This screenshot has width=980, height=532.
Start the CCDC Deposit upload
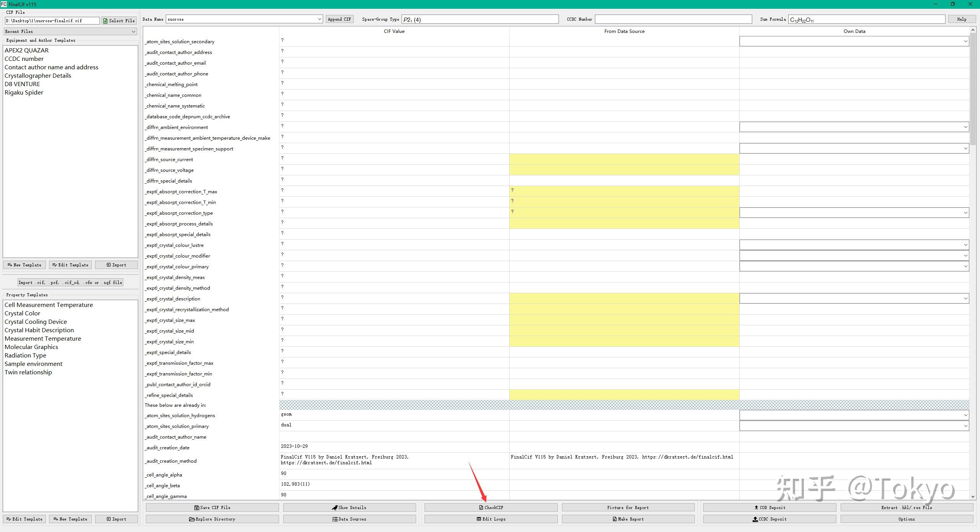tap(769, 519)
